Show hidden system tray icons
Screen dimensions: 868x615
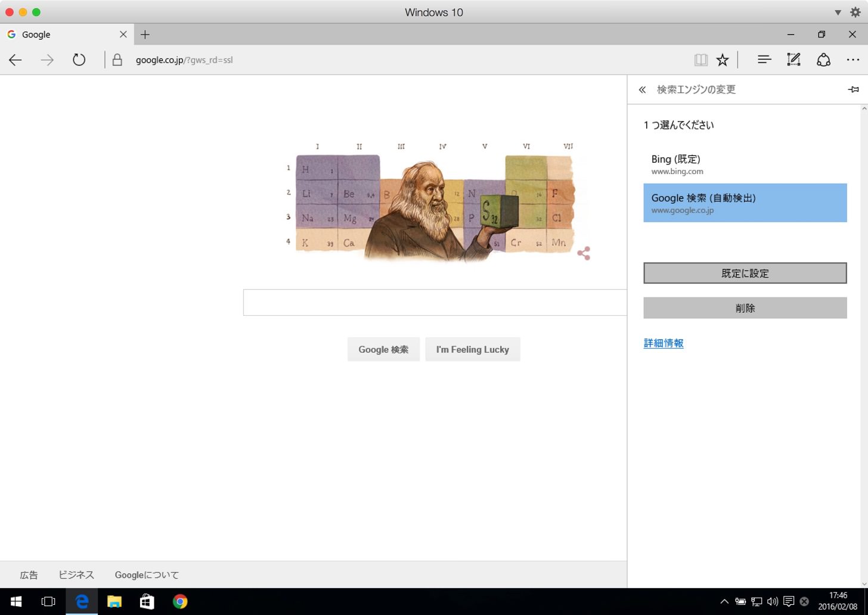click(724, 601)
